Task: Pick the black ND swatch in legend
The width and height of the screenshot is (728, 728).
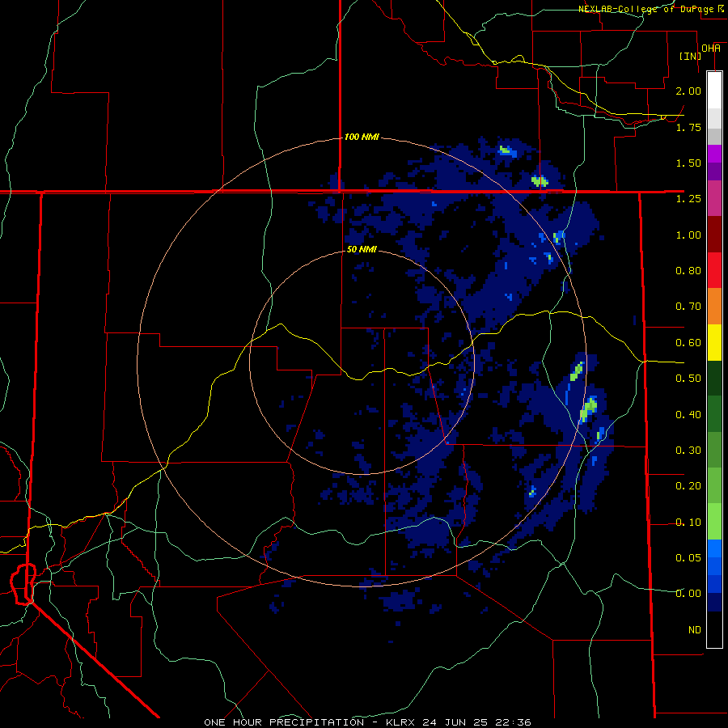Action: [x=714, y=629]
